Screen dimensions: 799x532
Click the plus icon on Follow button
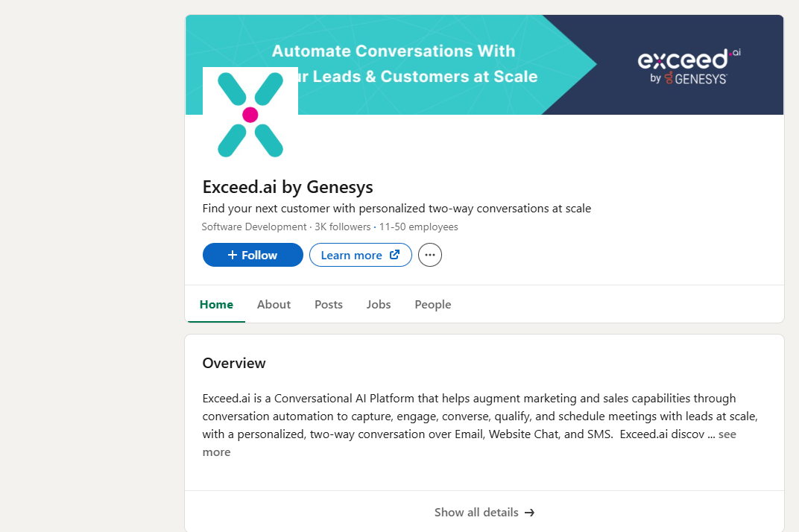[233, 255]
